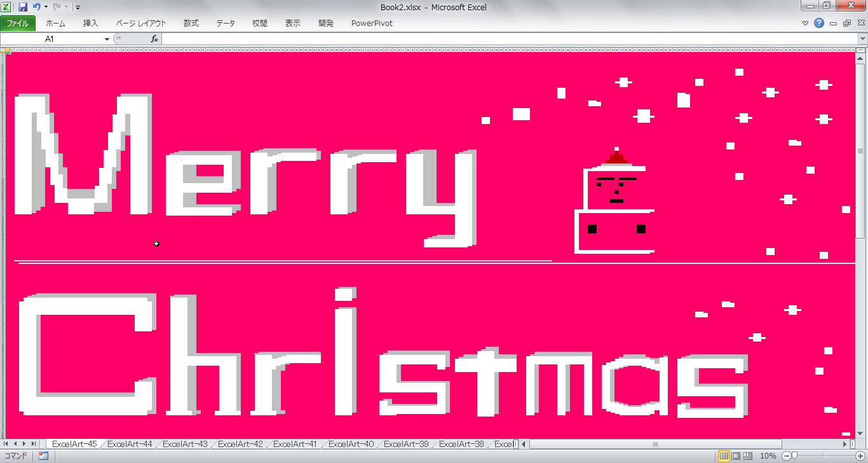The width and height of the screenshot is (868, 463).
Task: Select the ExcelArt-45 sheet tab
Action: coord(74,444)
